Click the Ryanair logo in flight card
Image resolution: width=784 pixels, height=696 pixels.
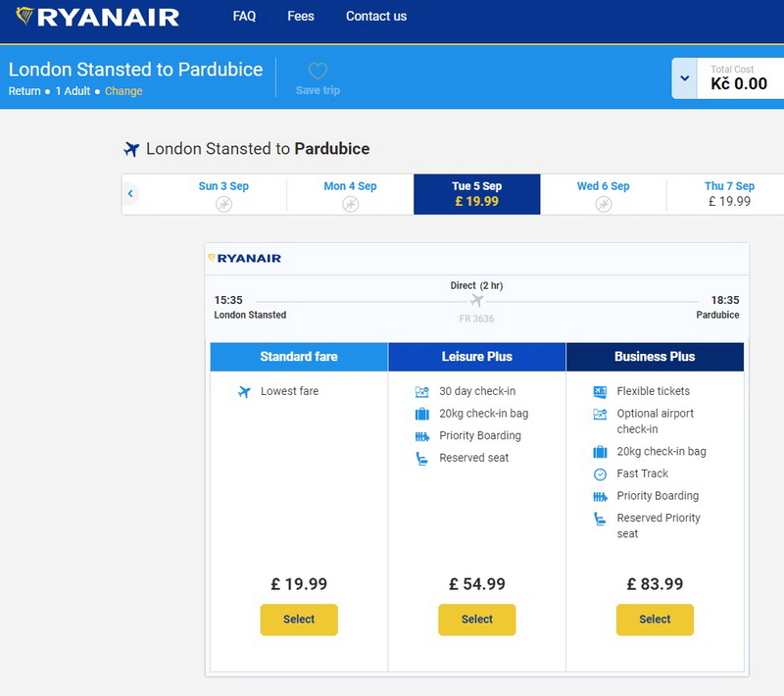pos(244,259)
